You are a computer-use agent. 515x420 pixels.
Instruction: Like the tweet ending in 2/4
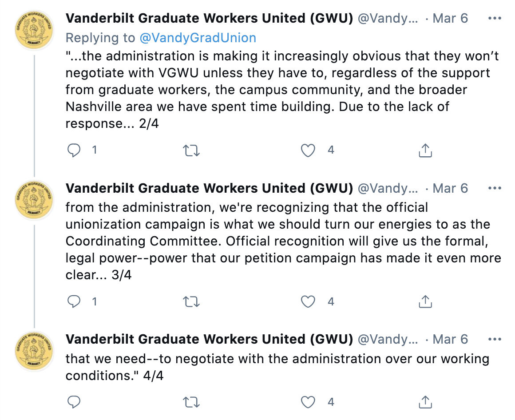(308, 151)
